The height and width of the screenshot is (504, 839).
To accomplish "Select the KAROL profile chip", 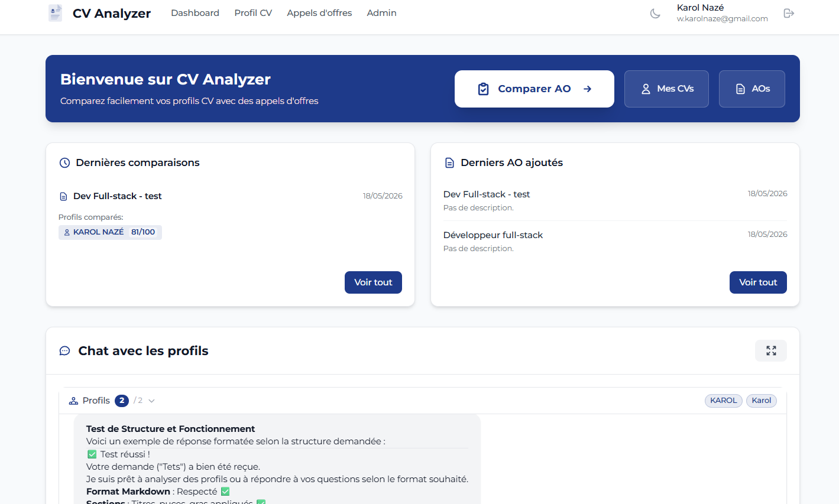I will [x=724, y=401].
